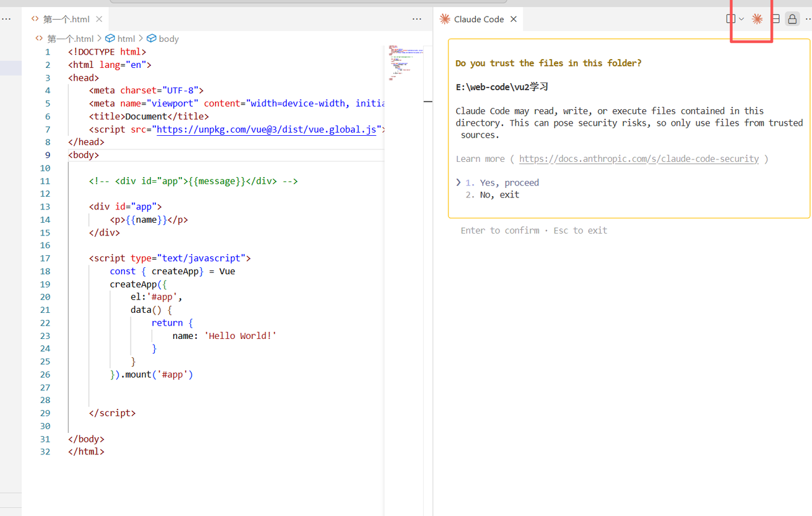The width and height of the screenshot is (812, 516).
Task: Click the <html lang="en"> code line
Action: (110, 65)
